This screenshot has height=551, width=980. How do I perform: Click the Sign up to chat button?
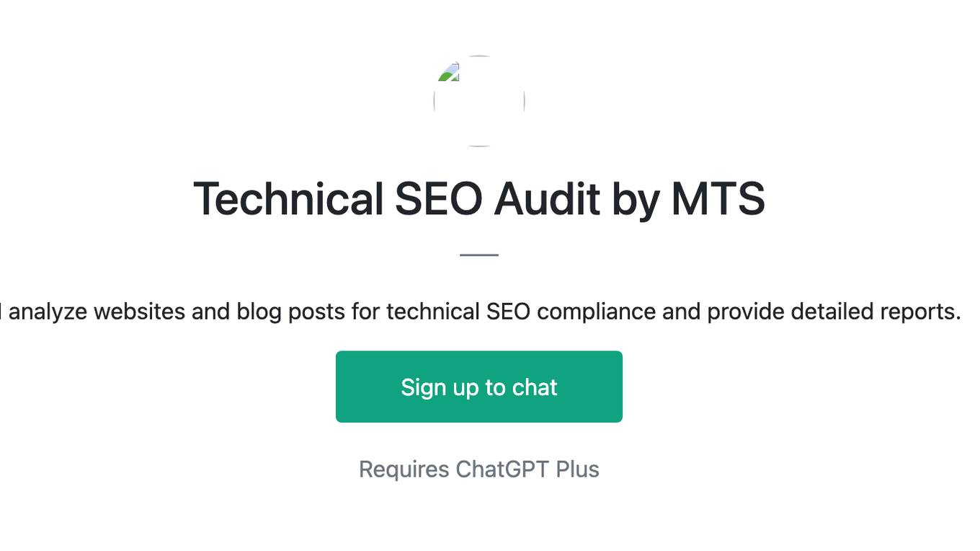(479, 387)
